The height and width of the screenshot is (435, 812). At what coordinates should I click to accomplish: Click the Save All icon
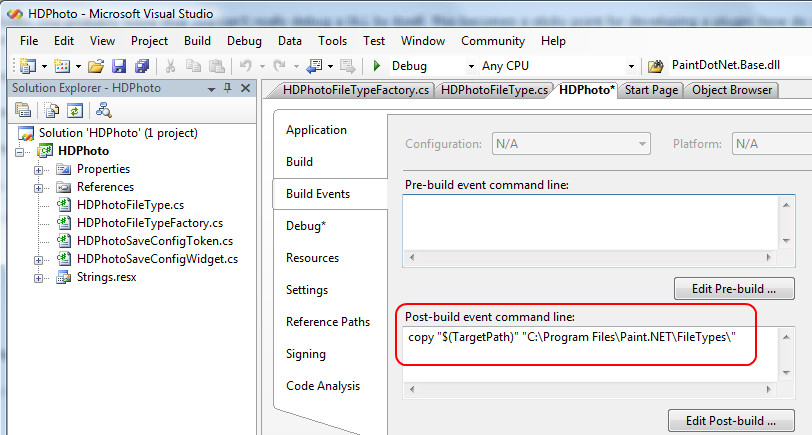point(142,66)
